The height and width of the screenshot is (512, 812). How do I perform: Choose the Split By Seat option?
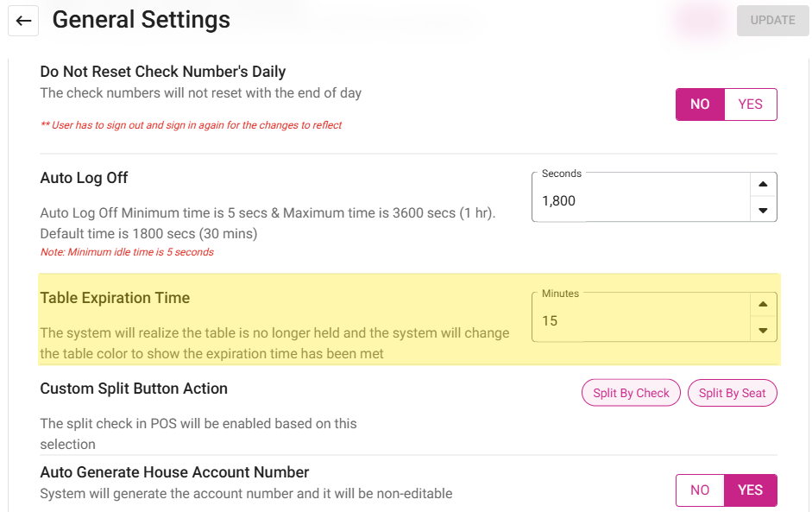click(732, 393)
